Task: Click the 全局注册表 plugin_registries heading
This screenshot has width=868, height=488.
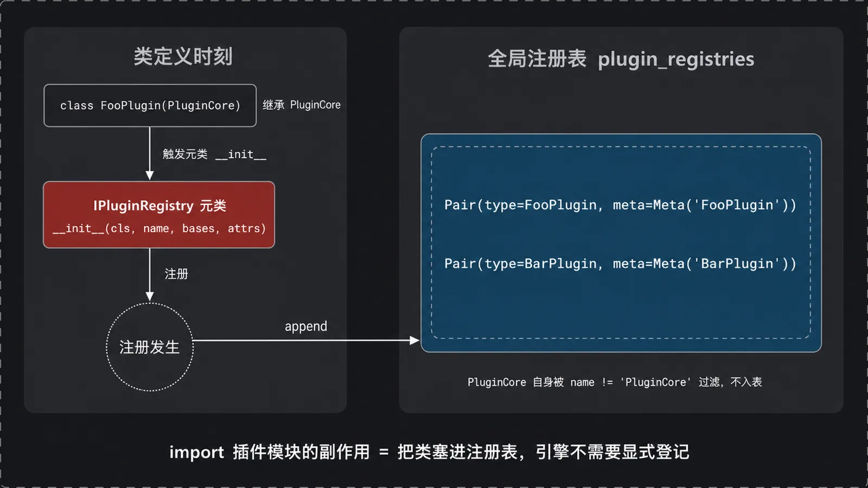Action: point(621,59)
